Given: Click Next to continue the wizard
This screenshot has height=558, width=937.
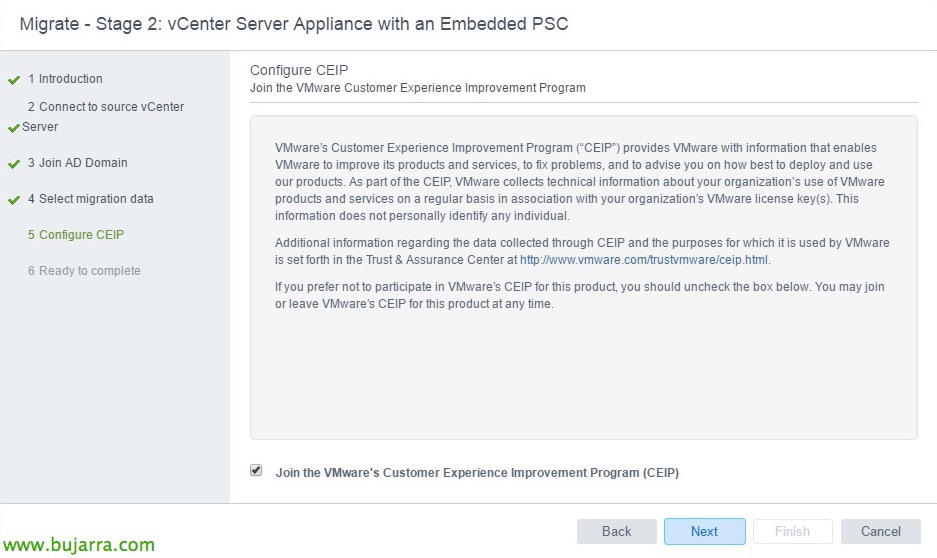Looking at the screenshot, I should click(704, 531).
